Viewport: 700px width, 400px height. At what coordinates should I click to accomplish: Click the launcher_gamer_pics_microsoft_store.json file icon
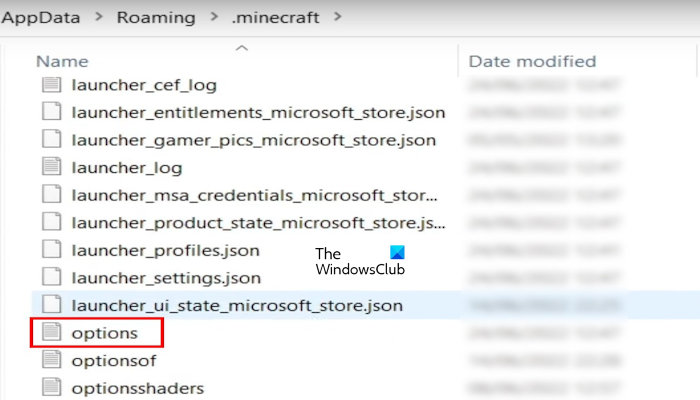(x=52, y=139)
